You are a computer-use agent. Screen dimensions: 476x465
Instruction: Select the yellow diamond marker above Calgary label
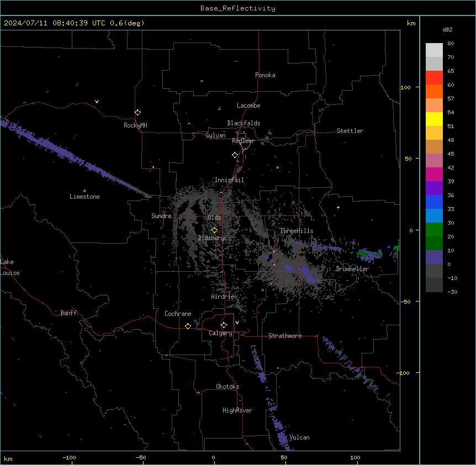click(x=224, y=325)
